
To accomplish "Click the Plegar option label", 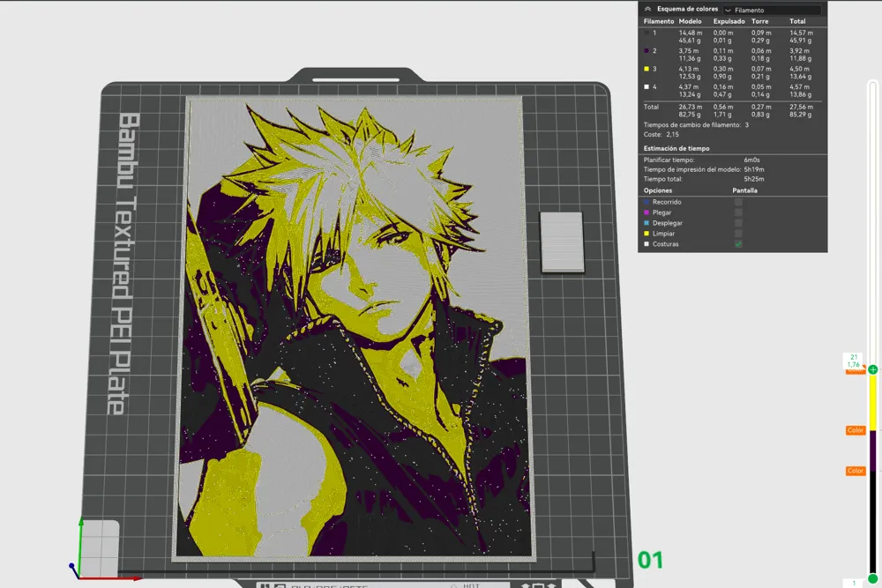I will (x=662, y=212).
